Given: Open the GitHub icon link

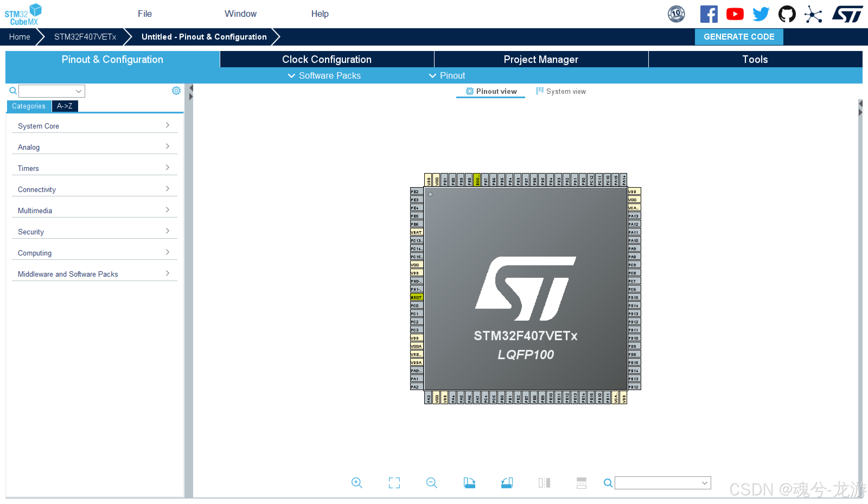Looking at the screenshot, I should coord(787,14).
